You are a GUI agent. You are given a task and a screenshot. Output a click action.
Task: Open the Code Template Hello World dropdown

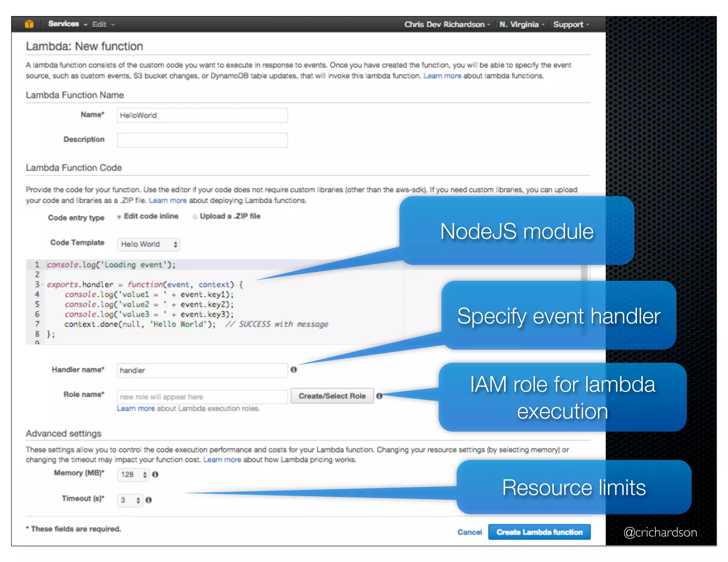[149, 244]
